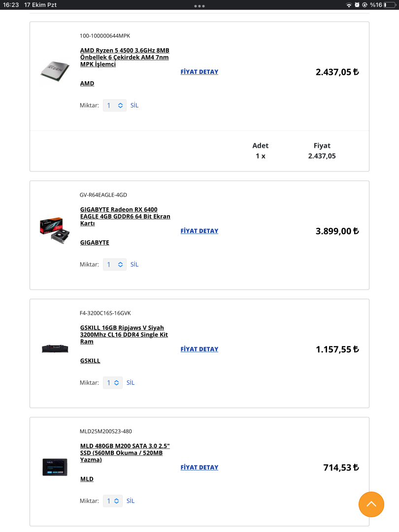The width and height of the screenshot is (399, 532).
Task: Show FİYAT DETAY for MLD SSD
Action: tap(199, 467)
